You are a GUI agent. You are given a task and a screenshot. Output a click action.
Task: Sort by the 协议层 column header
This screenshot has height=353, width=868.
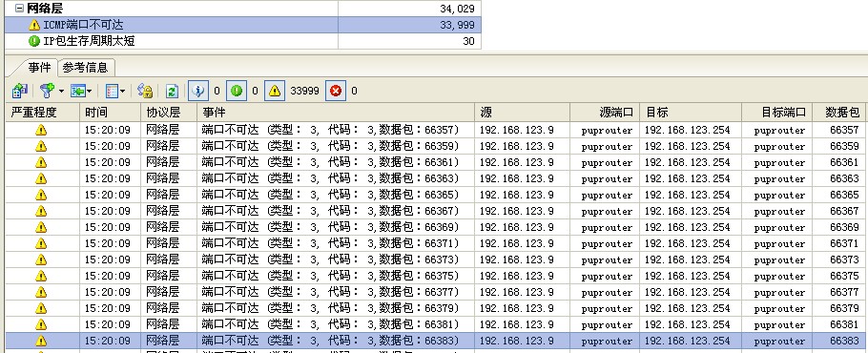[x=169, y=113]
